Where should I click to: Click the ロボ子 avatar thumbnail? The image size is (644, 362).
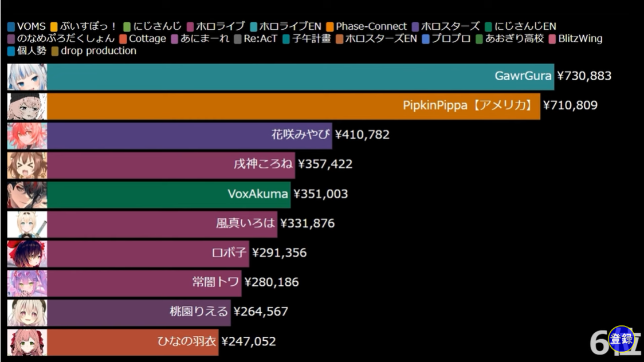coord(27,254)
